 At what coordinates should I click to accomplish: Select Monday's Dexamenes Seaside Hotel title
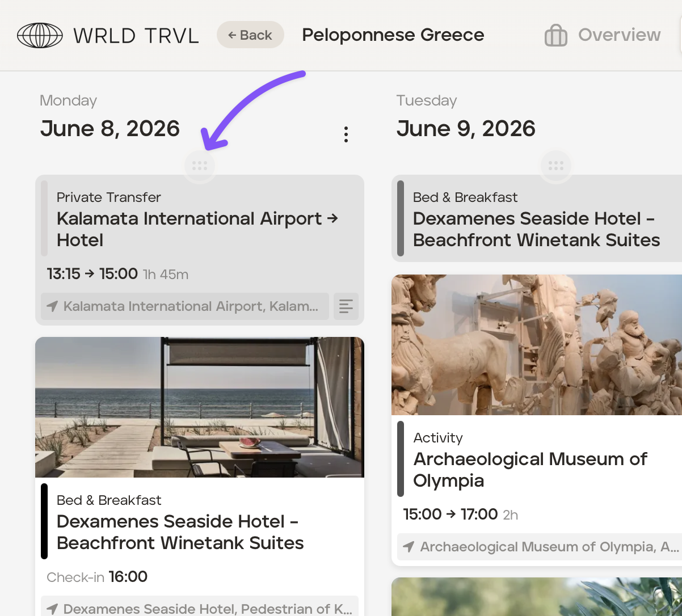(x=180, y=532)
